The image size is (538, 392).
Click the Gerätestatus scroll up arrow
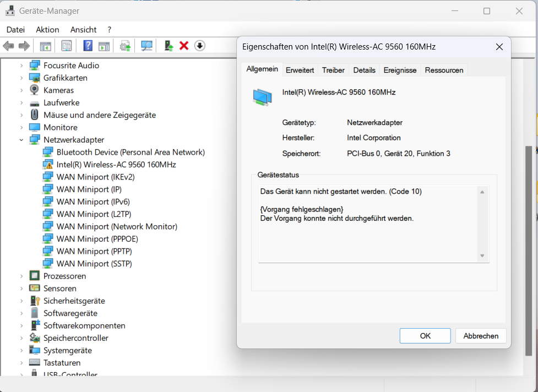(482, 192)
